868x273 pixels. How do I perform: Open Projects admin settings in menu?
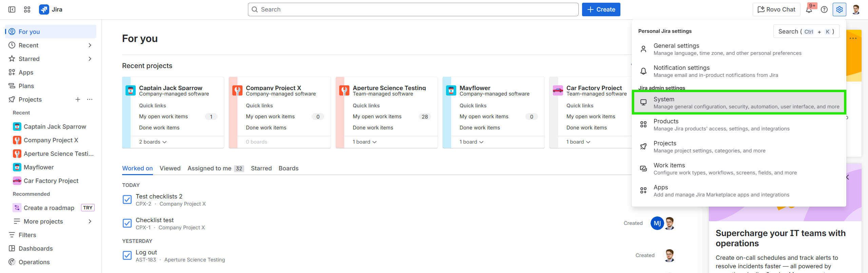pyautogui.click(x=739, y=147)
